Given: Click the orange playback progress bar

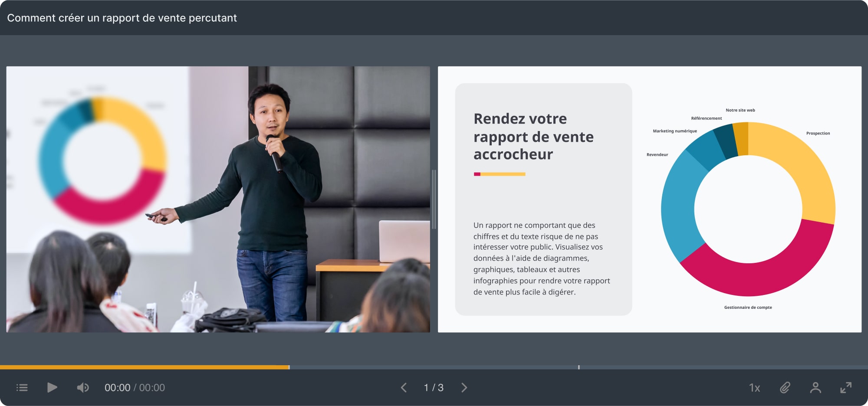Looking at the screenshot, I should (143, 367).
